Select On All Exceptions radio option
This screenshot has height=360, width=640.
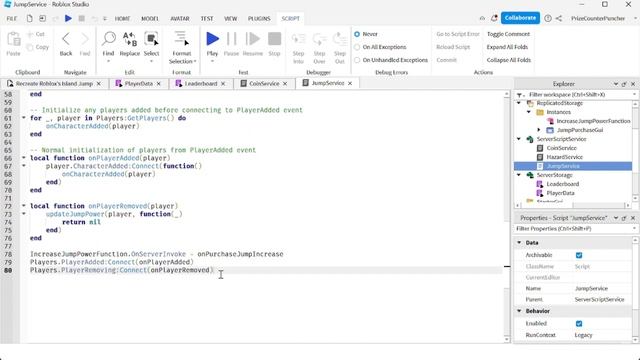tap(357, 47)
